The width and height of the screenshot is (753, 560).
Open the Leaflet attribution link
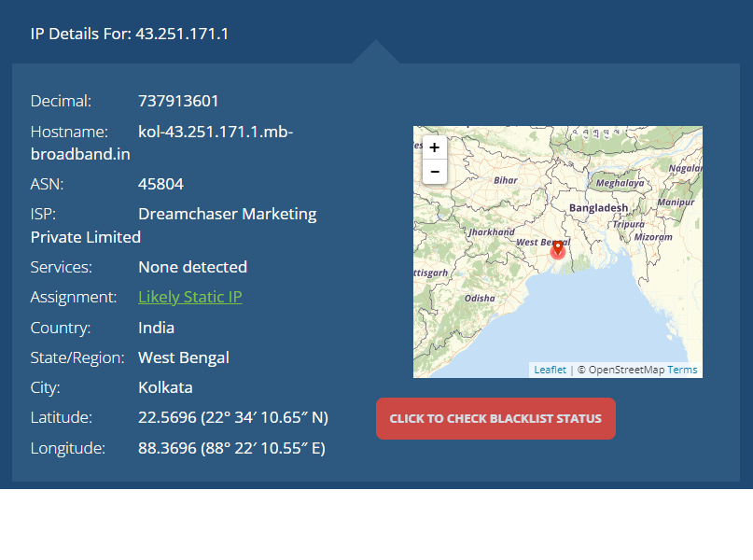point(550,370)
